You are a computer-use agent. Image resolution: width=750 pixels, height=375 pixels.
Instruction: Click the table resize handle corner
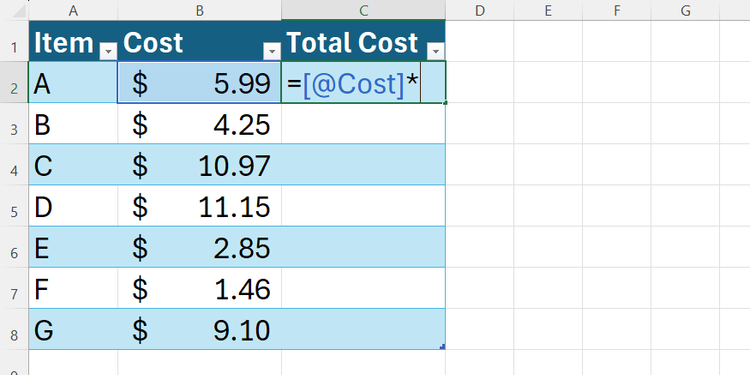click(x=442, y=347)
